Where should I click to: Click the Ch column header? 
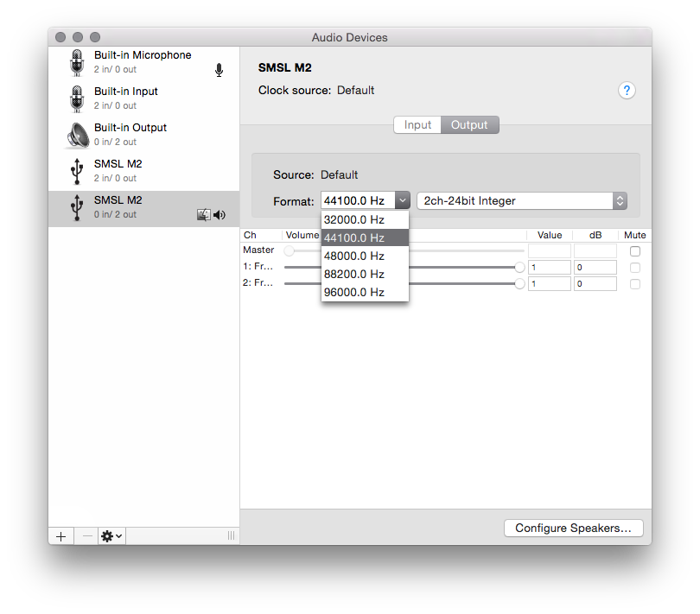(250, 235)
